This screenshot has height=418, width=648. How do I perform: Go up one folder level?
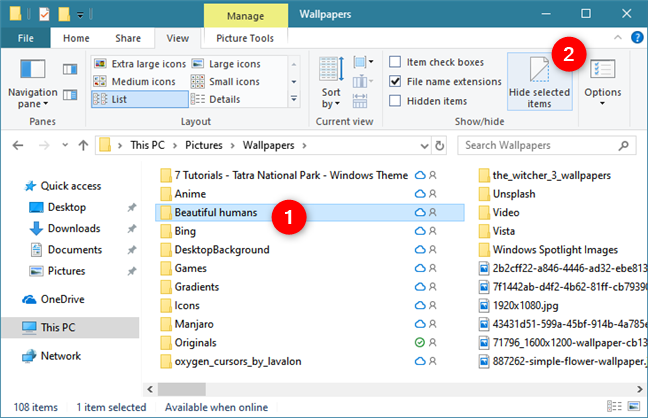point(83,145)
